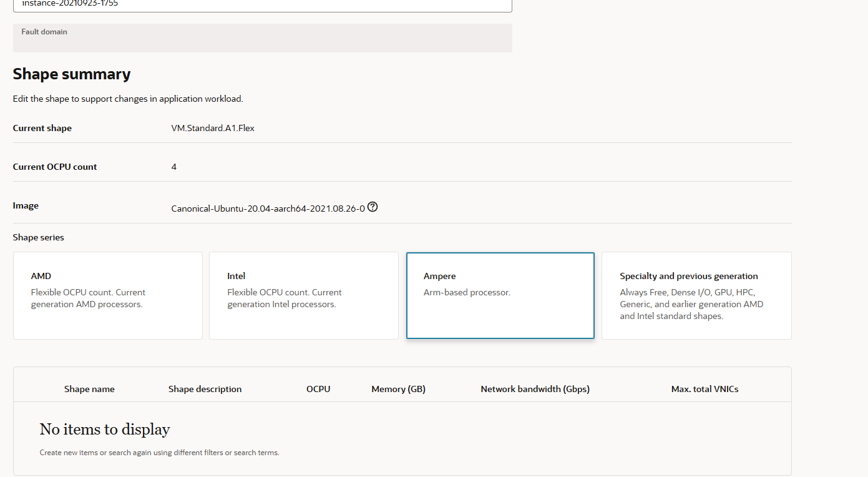The image size is (868, 477).
Task: Select the Ampere shape series card
Action: tap(500, 295)
